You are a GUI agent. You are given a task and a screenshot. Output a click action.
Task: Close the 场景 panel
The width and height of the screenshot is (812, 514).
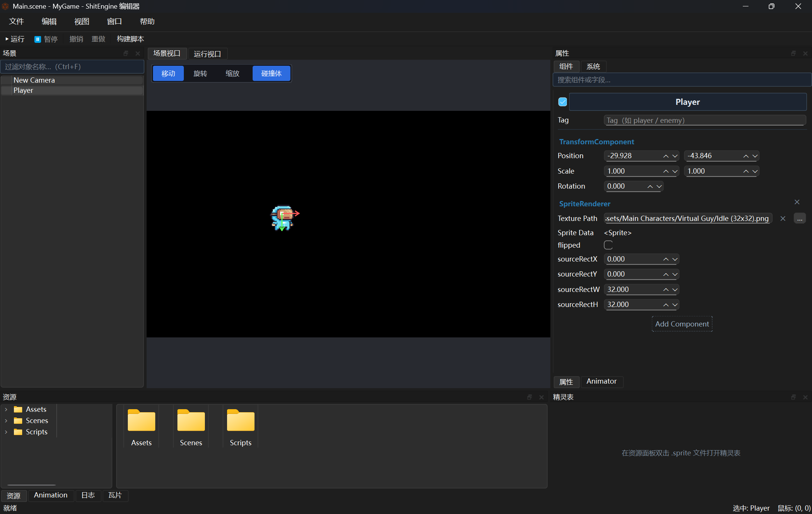pyautogui.click(x=138, y=53)
